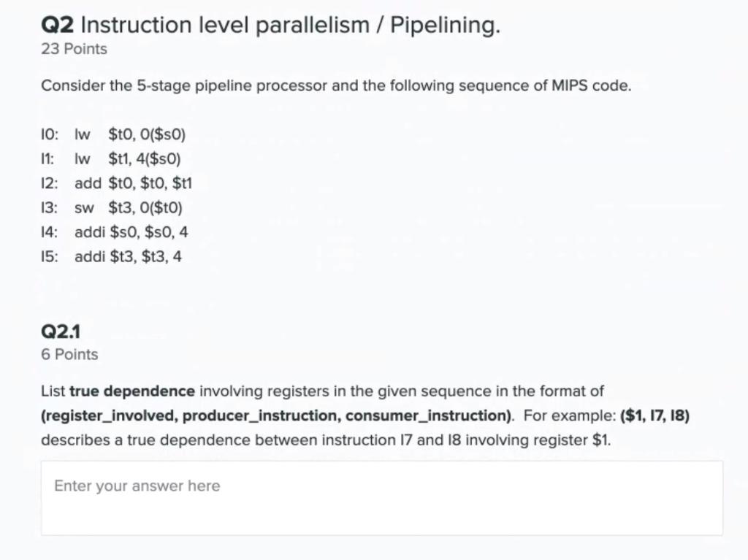
Task: Select the Q2 heading text
Action: pos(58,24)
